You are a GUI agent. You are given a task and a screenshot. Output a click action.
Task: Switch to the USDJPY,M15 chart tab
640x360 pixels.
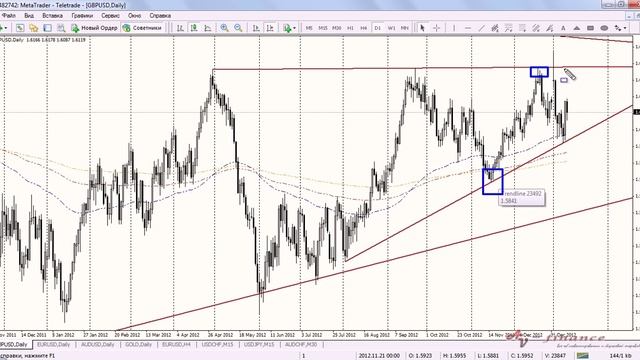coord(259,344)
